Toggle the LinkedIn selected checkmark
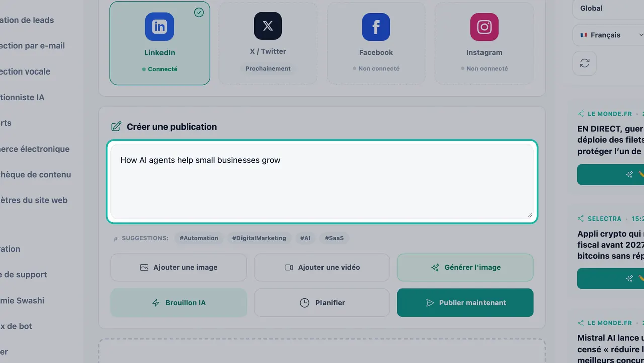 tap(199, 12)
